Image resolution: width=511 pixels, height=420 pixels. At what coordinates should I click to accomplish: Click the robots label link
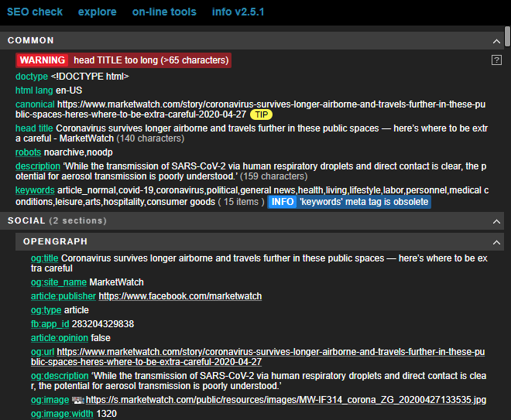[29, 152]
